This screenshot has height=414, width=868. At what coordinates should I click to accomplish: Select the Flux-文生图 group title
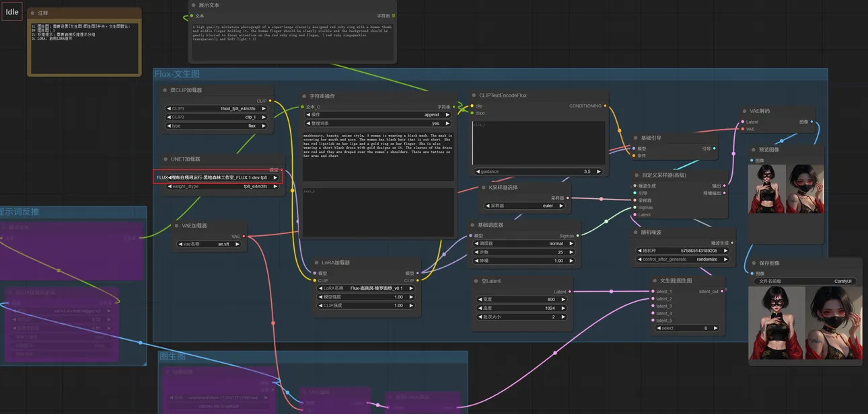click(x=177, y=74)
